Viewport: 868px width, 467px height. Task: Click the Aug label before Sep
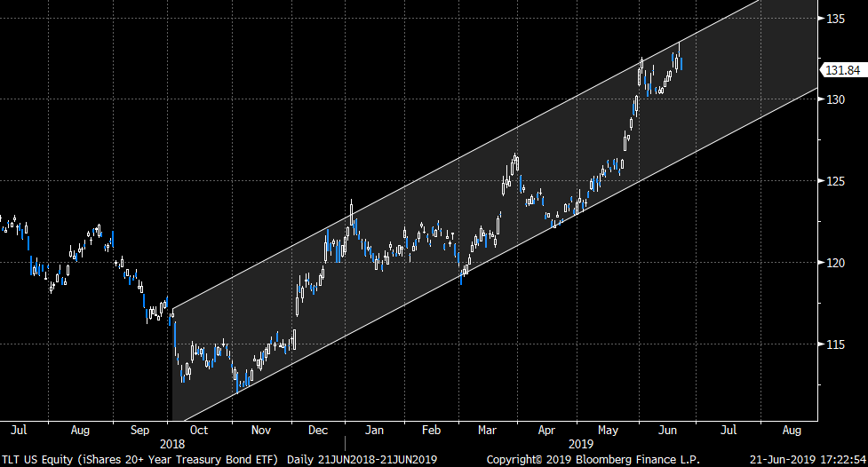coord(80,430)
